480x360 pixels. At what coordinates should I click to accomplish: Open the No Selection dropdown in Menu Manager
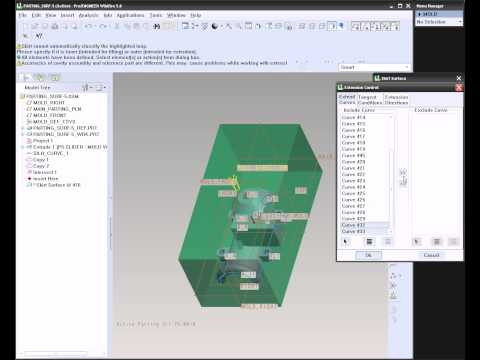(x=439, y=22)
